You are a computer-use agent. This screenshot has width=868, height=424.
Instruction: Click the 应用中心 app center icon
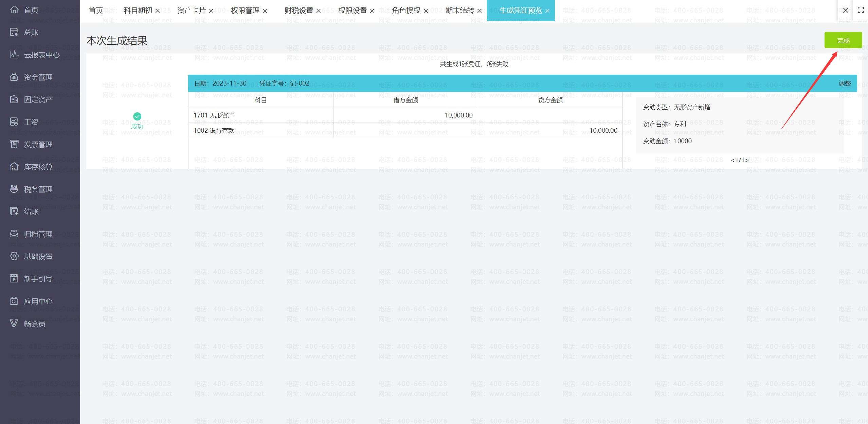pos(14,301)
